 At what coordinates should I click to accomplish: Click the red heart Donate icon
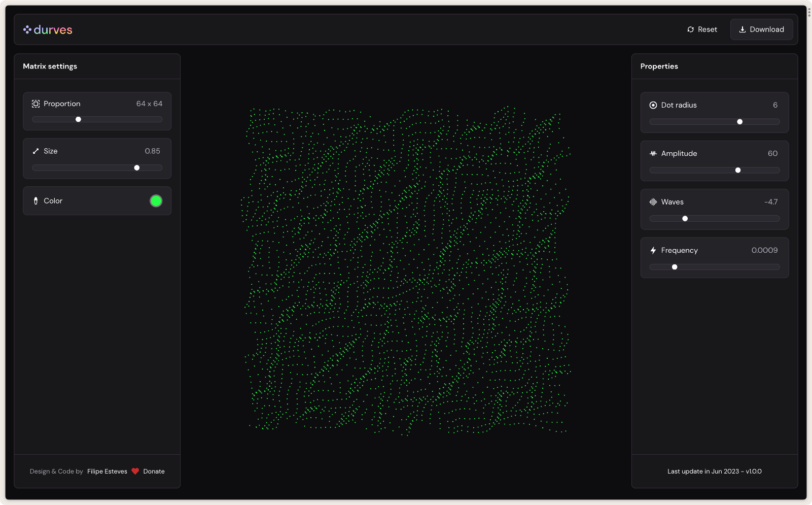pos(135,472)
